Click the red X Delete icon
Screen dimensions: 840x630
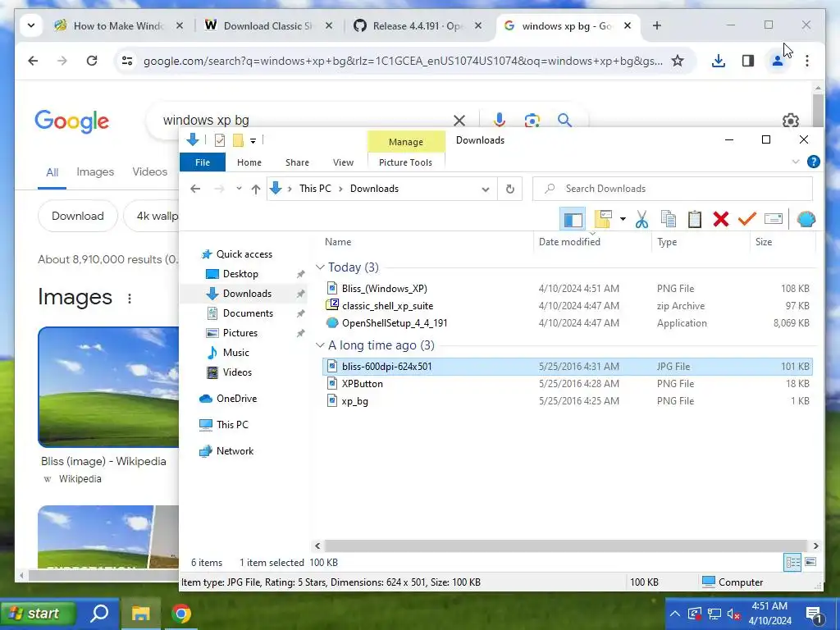click(720, 218)
